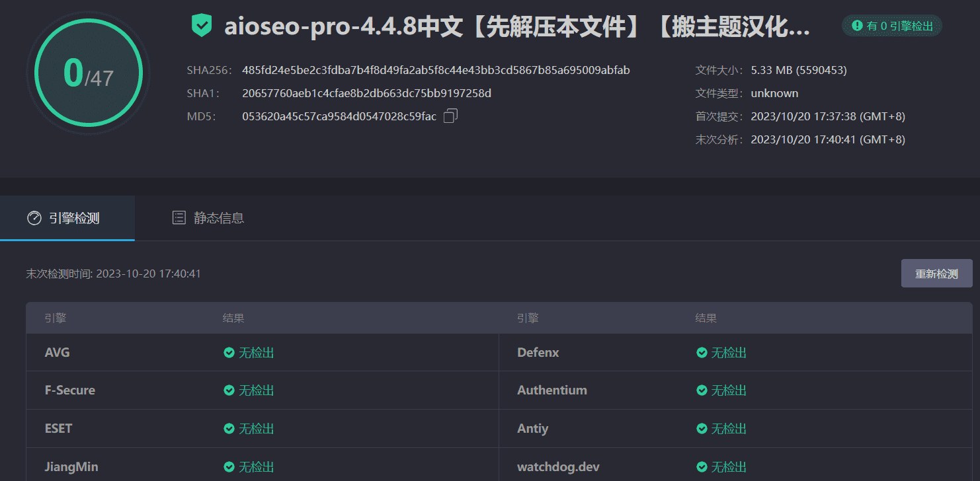Click the green check icon in JiangMin row
The height and width of the screenshot is (481, 980).
pyautogui.click(x=229, y=467)
